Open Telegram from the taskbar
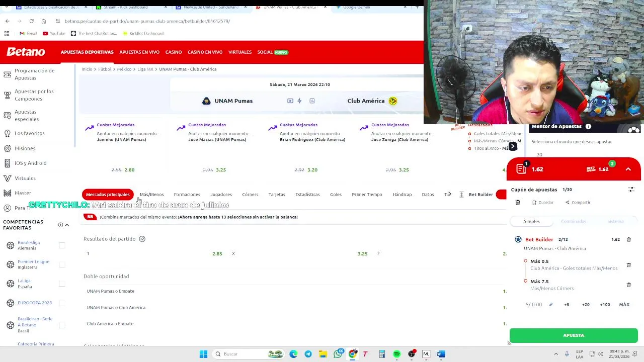The image size is (644, 362). 308,354
